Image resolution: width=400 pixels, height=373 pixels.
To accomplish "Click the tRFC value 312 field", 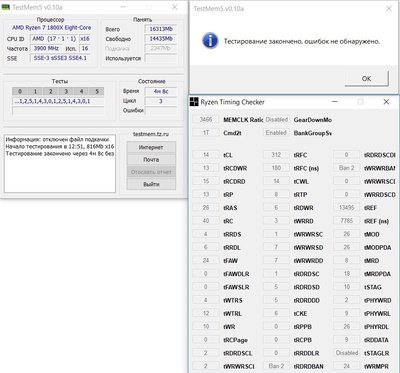I will [x=276, y=155].
